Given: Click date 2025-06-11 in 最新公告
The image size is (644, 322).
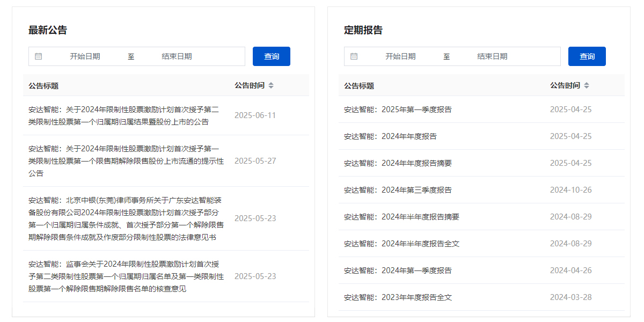Looking at the screenshot, I should 255,115.
